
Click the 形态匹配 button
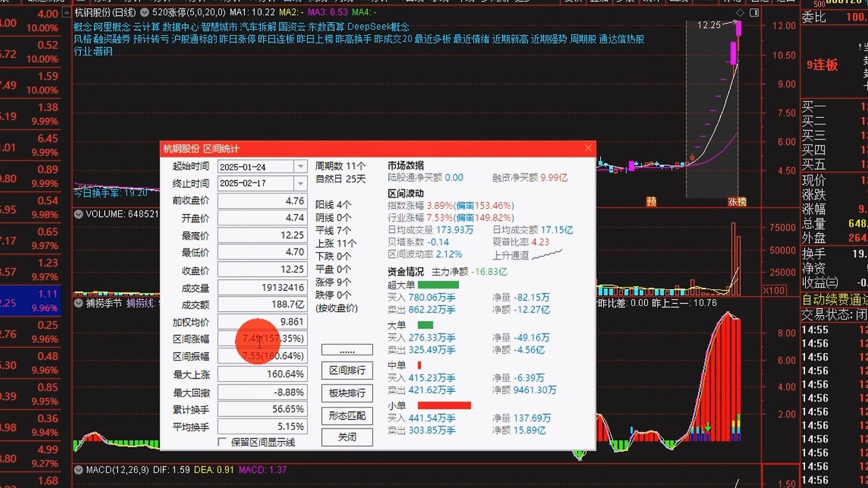(x=346, y=416)
